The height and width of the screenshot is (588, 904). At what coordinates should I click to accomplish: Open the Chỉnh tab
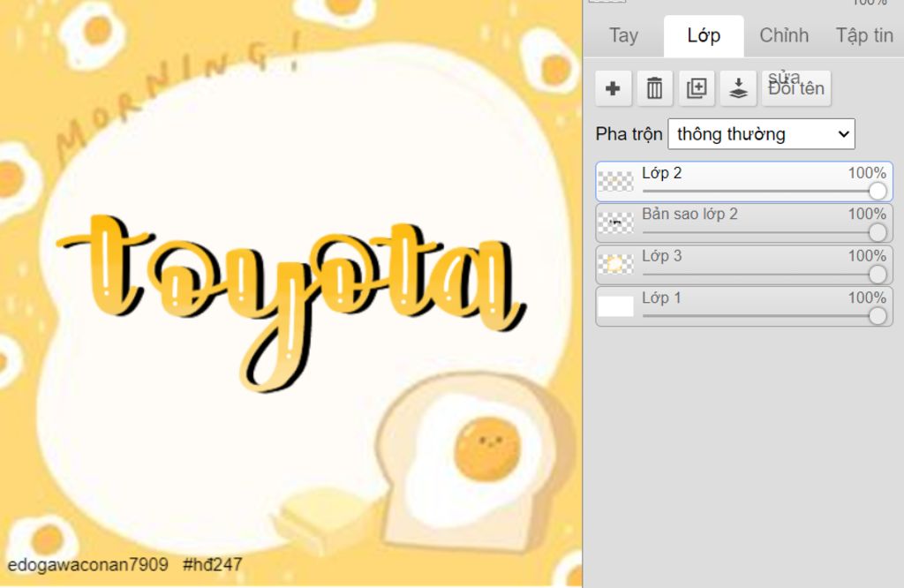(784, 35)
